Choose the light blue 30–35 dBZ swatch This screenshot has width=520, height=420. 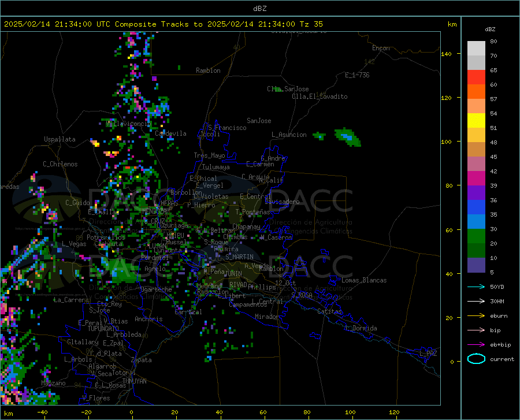click(476, 222)
